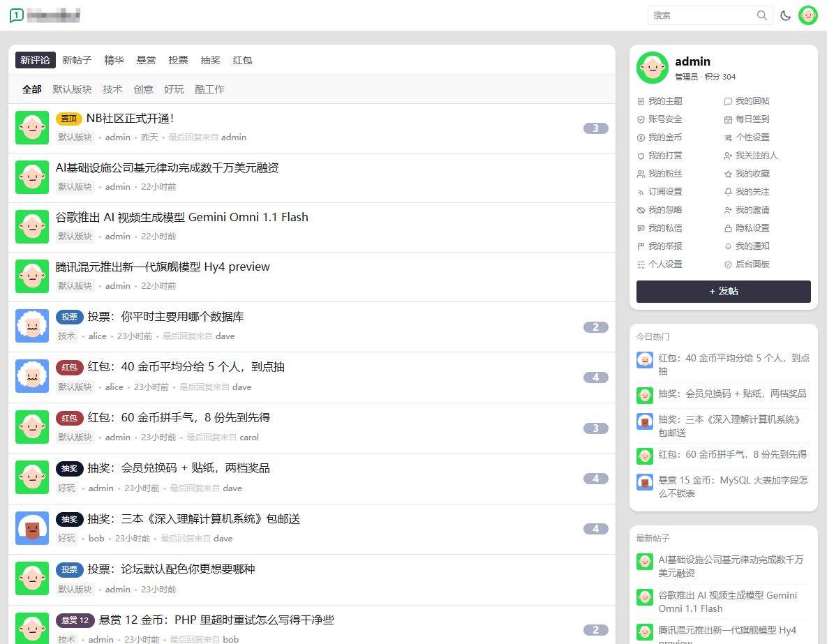
Task: Open 悬赏 12 金币:PHP 里超时重试 post
Action: coord(216,620)
